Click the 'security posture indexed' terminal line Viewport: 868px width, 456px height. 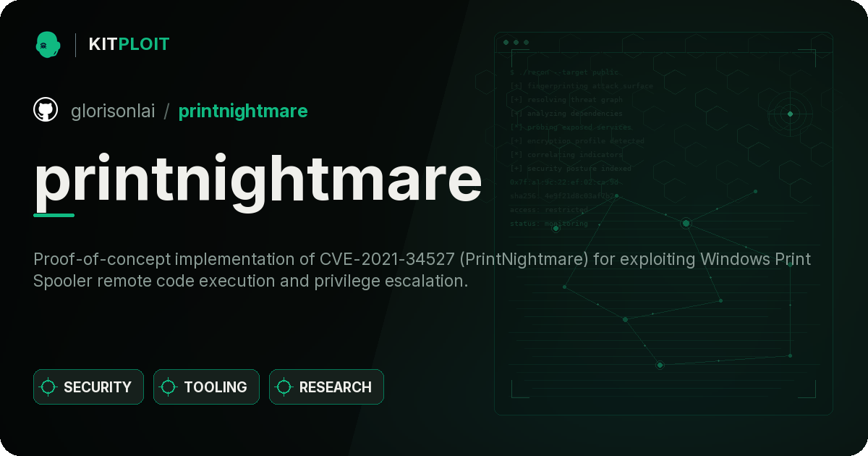tap(570, 169)
